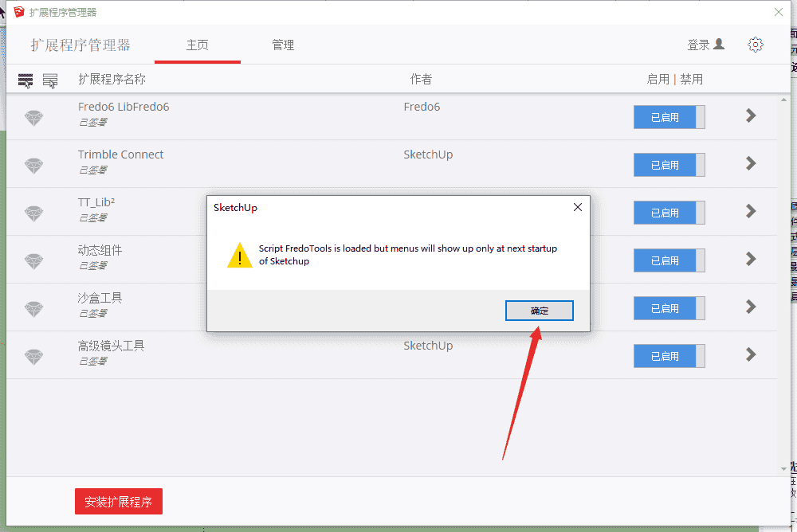
Task: Expand details chevron for TT_Lib²
Action: tap(751, 211)
